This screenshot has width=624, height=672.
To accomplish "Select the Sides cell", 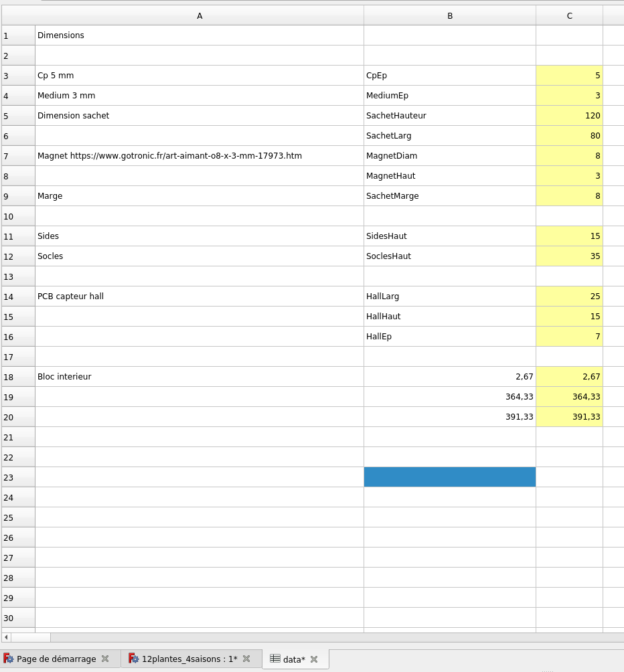I will click(200, 236).
